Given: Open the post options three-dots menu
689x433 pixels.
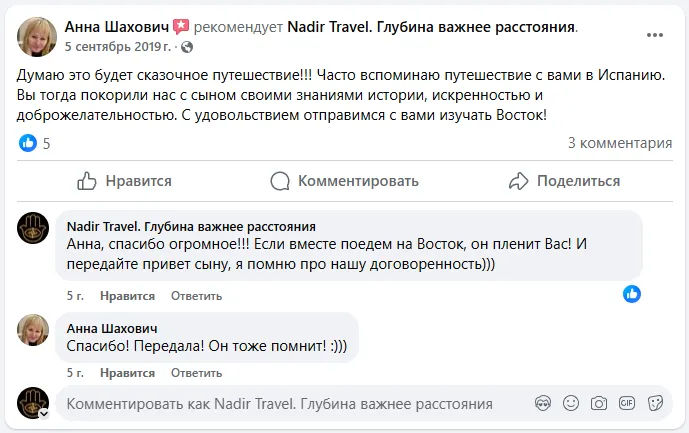Looking at the screenshot, I should [x=654, y=35].
